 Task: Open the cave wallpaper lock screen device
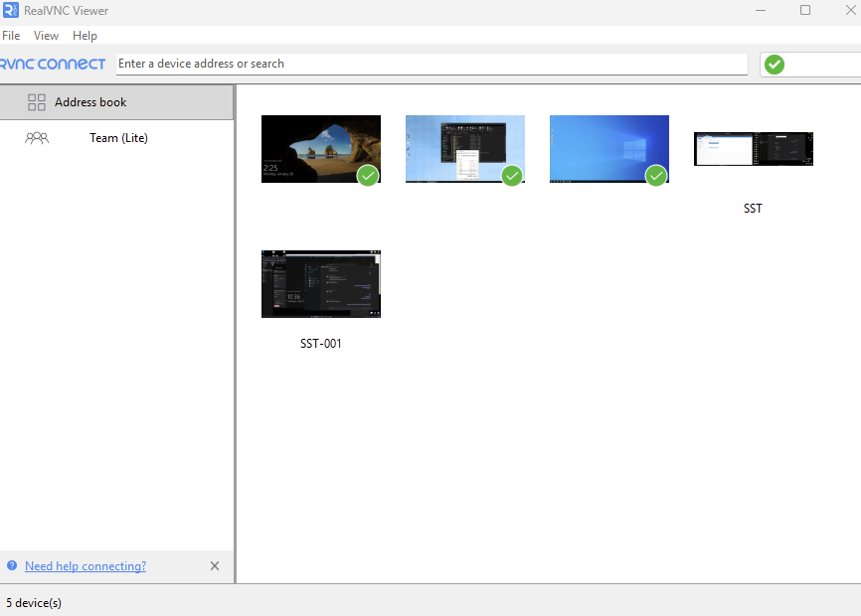click(x=321, y=149)
